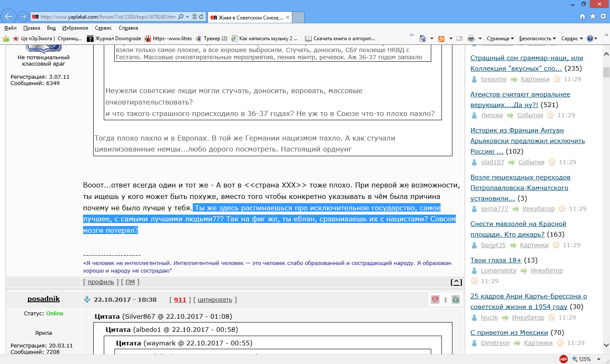This screenshot has height=364, width=610.
Task: Open the С приветом из Мексики topic
Action: coord(509,333)
